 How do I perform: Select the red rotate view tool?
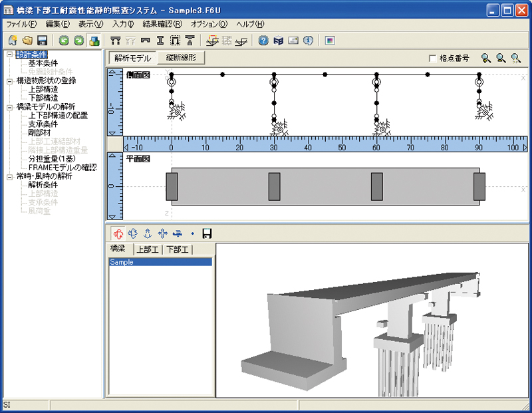[118, 233]
